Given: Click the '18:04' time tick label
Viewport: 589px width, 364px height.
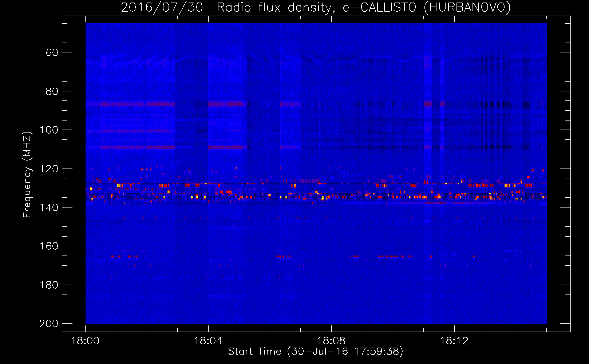Looking at the screenshot, I should [x=208, y=341].
